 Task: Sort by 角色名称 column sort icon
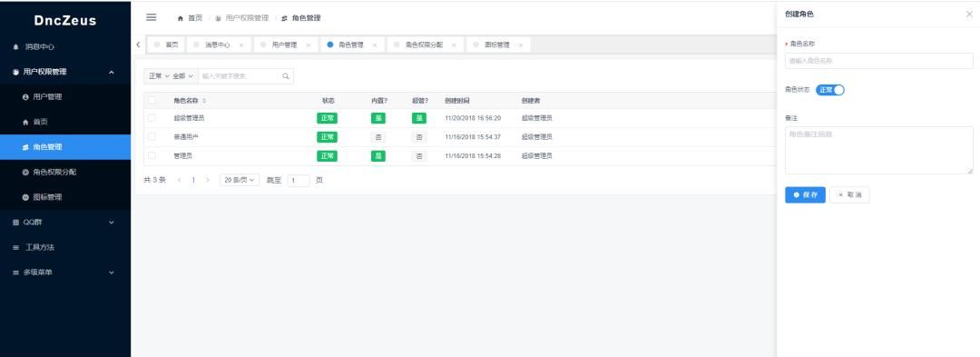(x=204, y=101)
